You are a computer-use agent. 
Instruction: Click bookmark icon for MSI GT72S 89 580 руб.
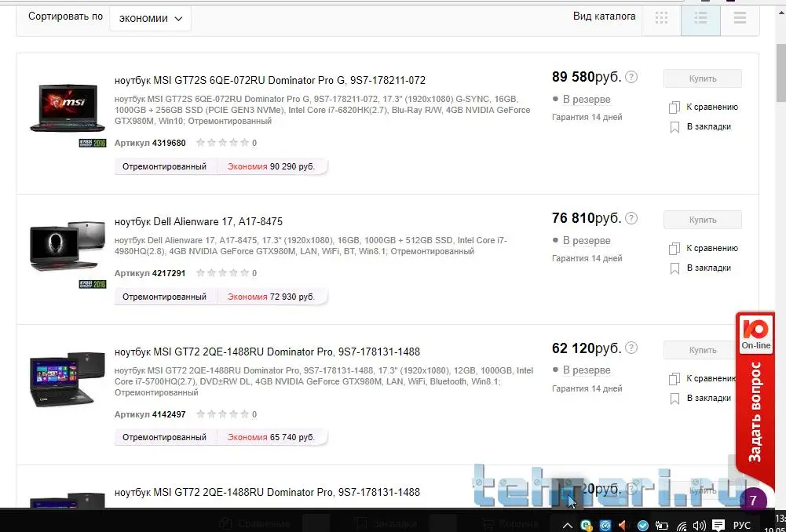[x=674, y=127]
